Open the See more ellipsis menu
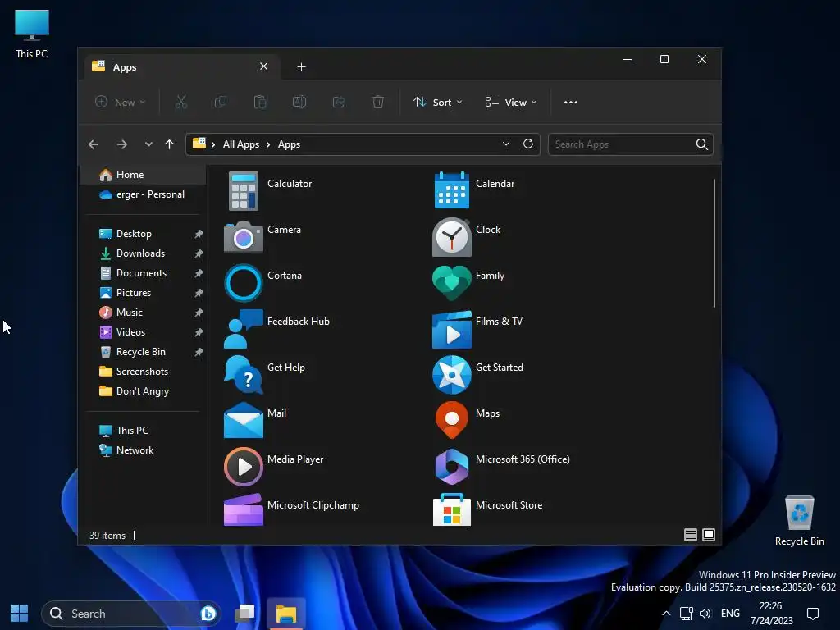The width and height of the screenshot is (840, 630). (571, 102)
